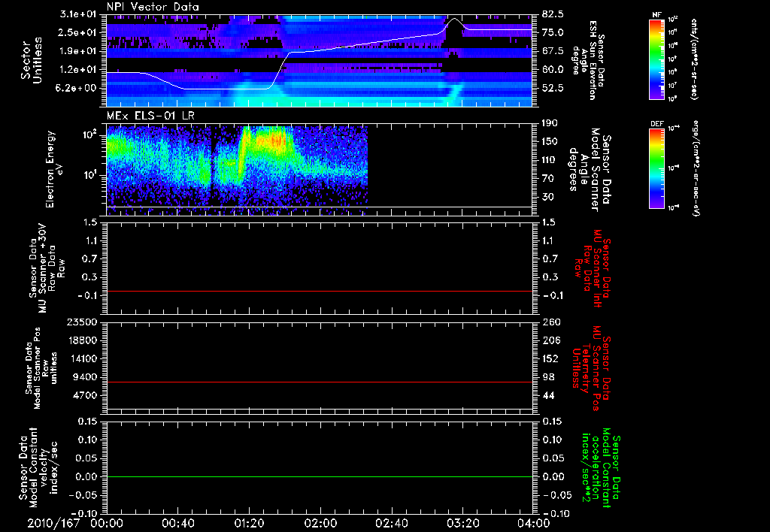770x532 pixels.
Task: Click the 14100 scanner position tick
Action: tap(83, 358)
